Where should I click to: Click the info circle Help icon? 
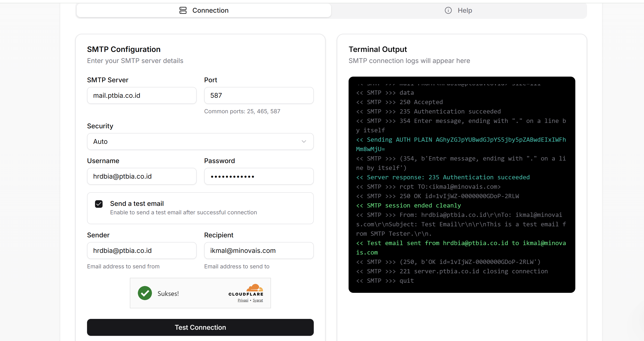448,10
